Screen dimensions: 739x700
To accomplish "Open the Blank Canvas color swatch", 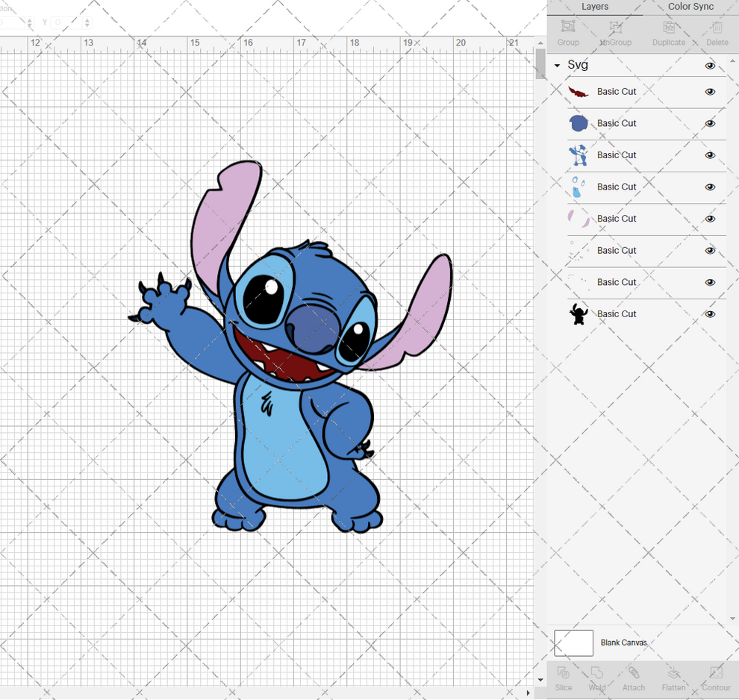I will point(573,643).
